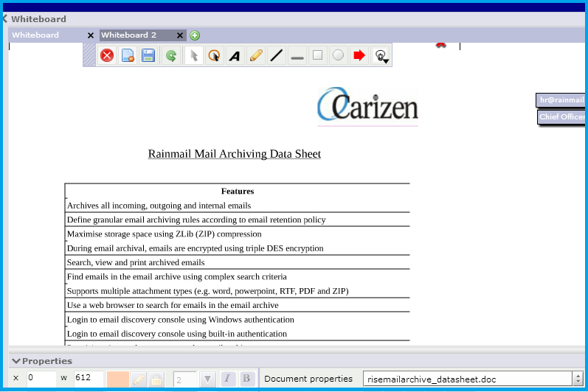Click 'Archives all incoming, outgoing' row
The image size is (588, 392).
coord(238,206)
